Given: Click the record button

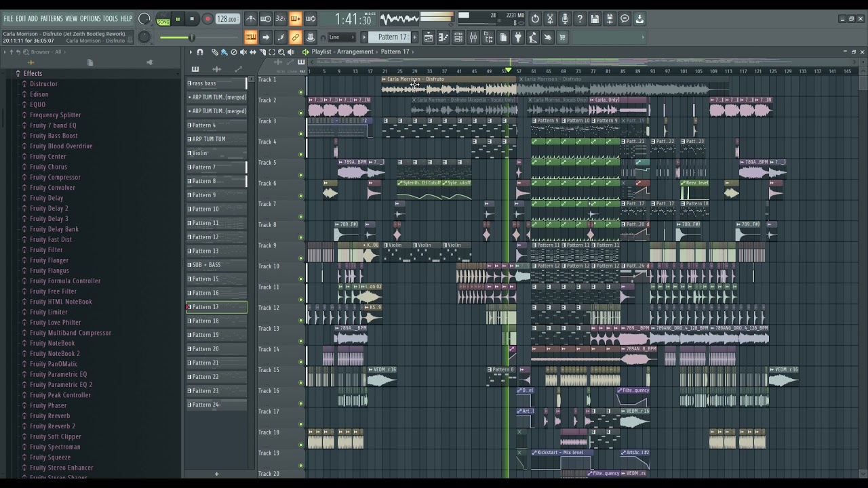Looking at the screenshot, I should pos(208,18).
